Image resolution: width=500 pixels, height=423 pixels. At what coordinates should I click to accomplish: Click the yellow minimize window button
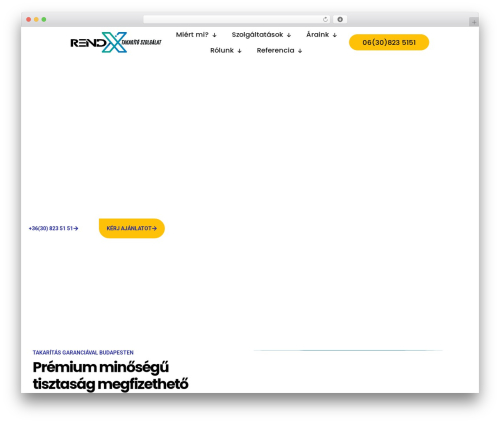point(36,19)
